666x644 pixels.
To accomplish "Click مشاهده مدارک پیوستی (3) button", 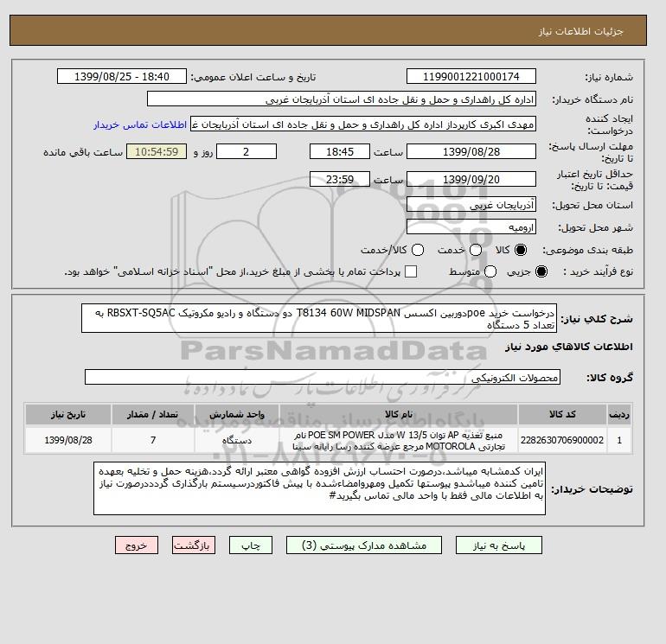I will [364, 545].
